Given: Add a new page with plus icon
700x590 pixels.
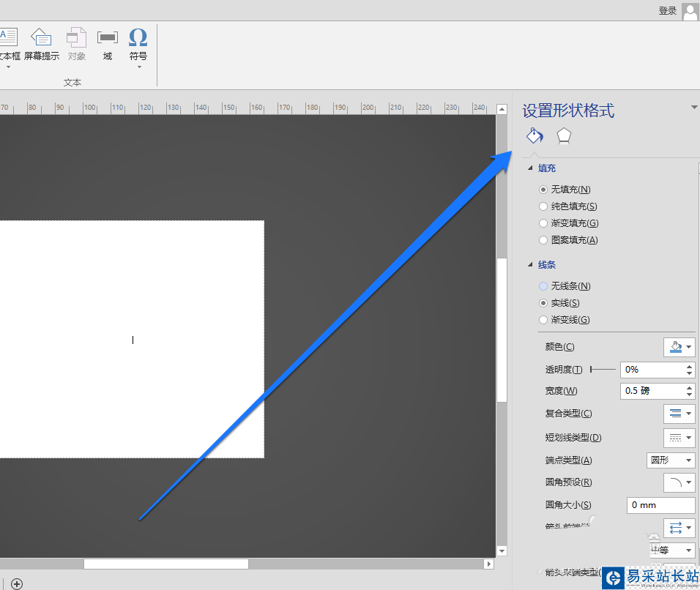Looking at the screenshot, I should pos(17,583).
